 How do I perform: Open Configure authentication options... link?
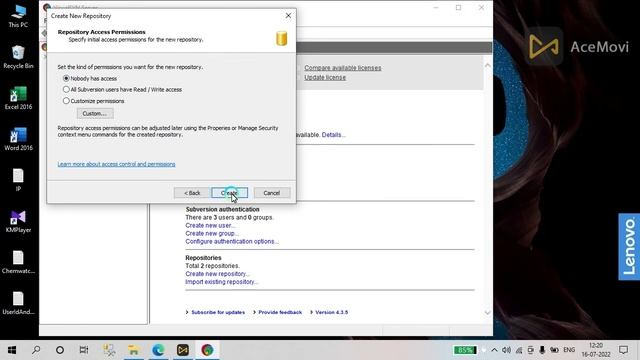(x=232, y=241)
